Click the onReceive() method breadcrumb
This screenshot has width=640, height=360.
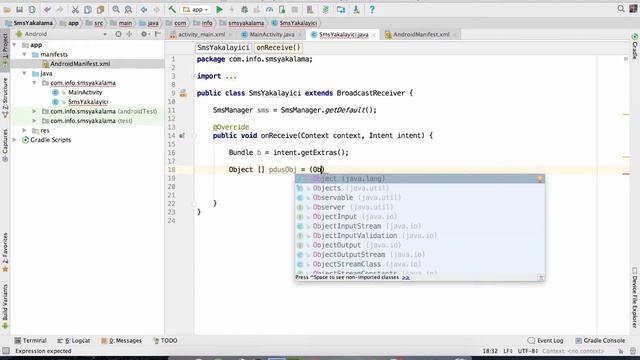[278, 48]
